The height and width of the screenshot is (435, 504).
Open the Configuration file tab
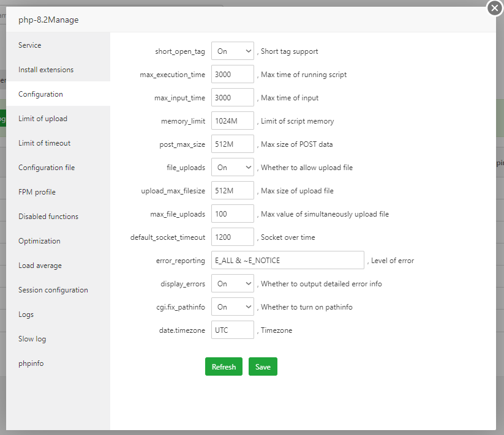pos(47,168)
